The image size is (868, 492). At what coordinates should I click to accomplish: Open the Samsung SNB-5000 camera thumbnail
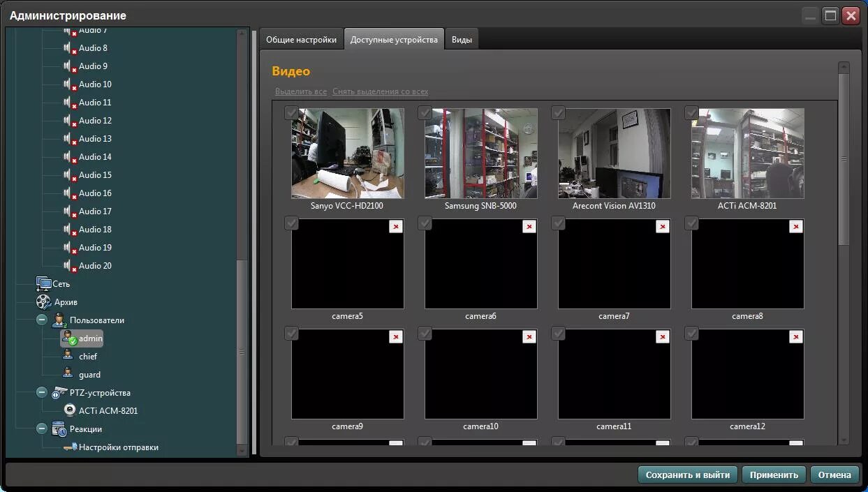pyautogui.click(x=481, y=154)
